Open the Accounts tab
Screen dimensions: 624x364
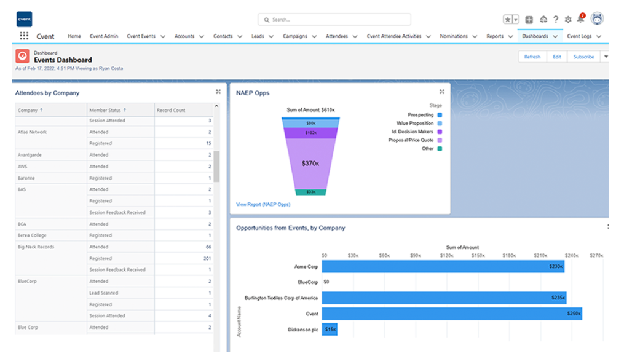[x=184, y=36]
